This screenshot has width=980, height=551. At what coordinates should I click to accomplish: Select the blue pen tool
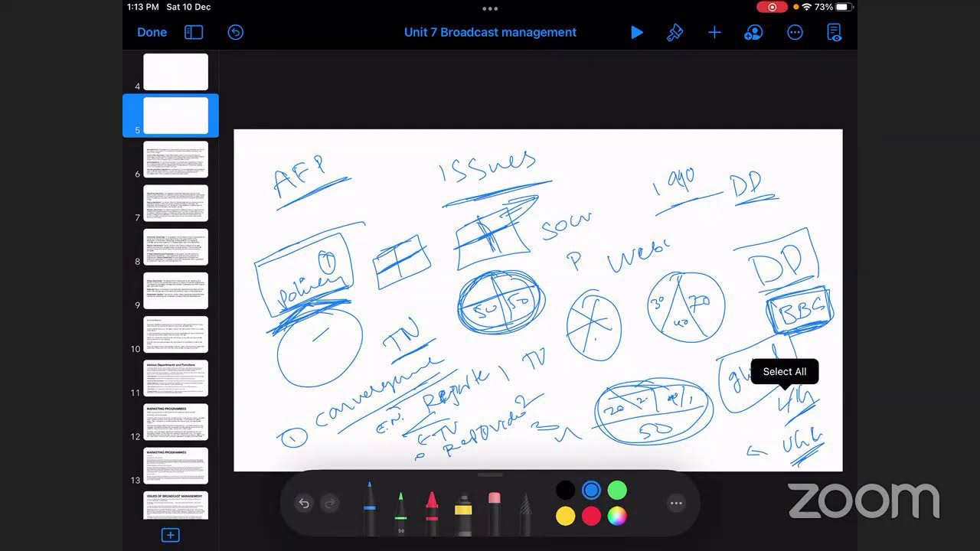click(370, 508)
